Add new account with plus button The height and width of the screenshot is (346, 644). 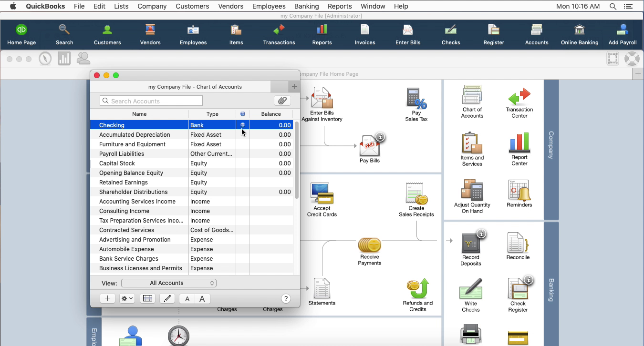[x=107, y=298]
